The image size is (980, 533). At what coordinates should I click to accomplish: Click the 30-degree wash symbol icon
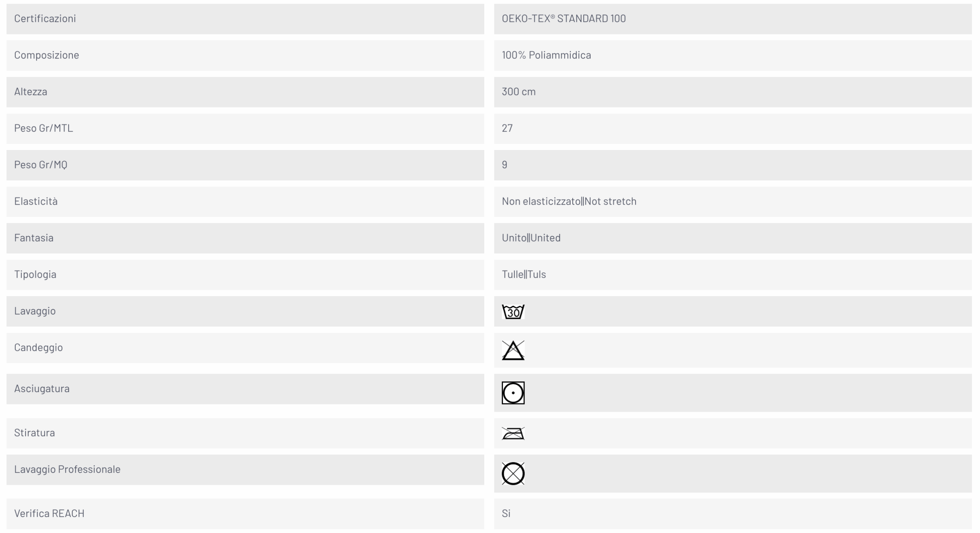pyautogui.click(x=513, y=311)
